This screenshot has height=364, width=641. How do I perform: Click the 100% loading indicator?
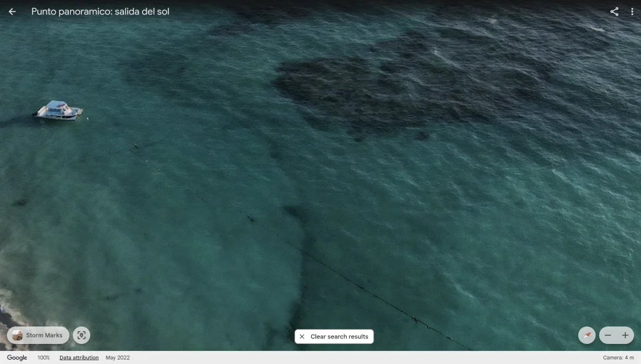coord(43,358)
